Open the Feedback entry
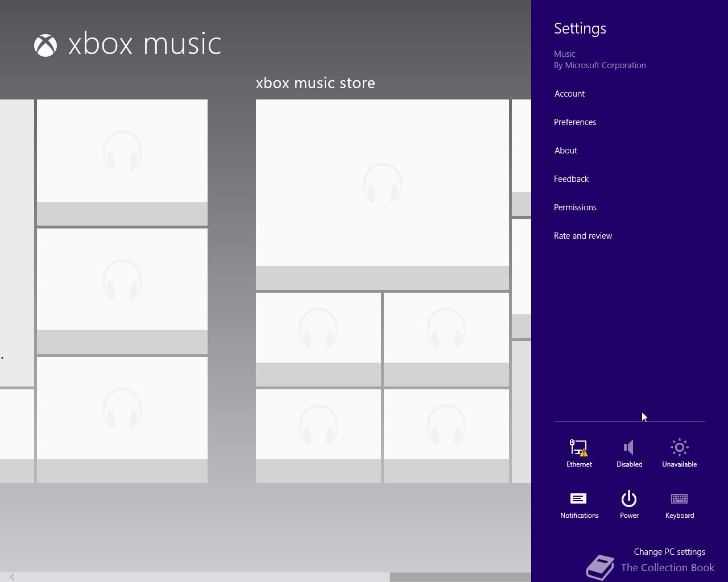The height and width of the screenshot is (582, 728). pos(571,179)
